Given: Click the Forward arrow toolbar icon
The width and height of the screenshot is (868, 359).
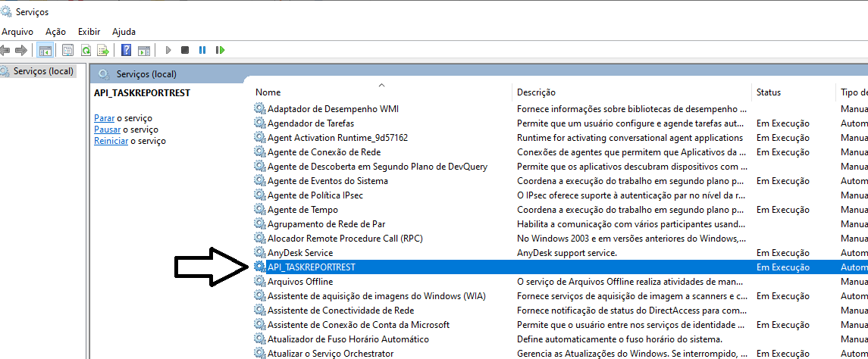Looking at the screenshot, I should 21,50.
